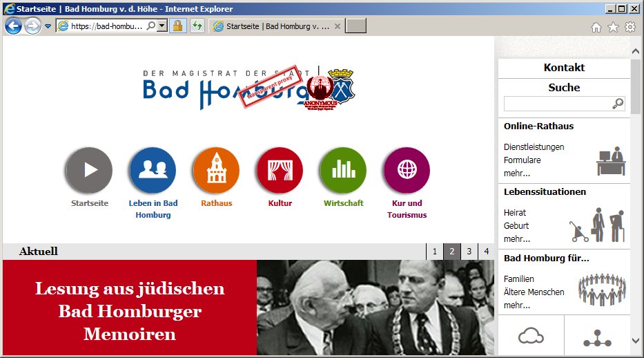Viewport: 644px width, 358px height.
Task: Click the scrollbar down arrow
Action: (x=636, y=341)
